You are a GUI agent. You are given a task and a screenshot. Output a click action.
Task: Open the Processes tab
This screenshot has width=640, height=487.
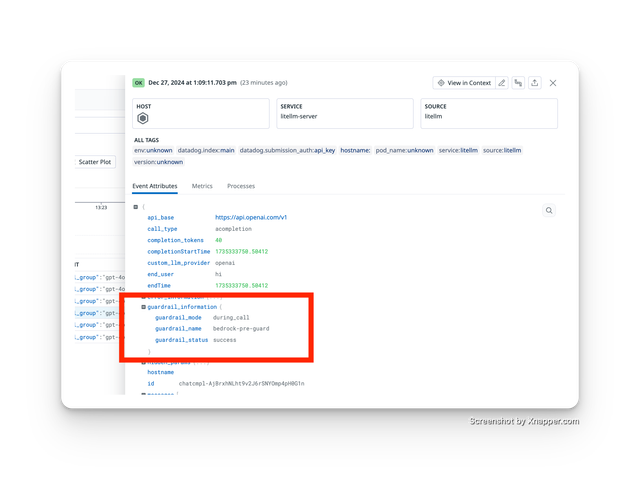(x=240, y=186)
